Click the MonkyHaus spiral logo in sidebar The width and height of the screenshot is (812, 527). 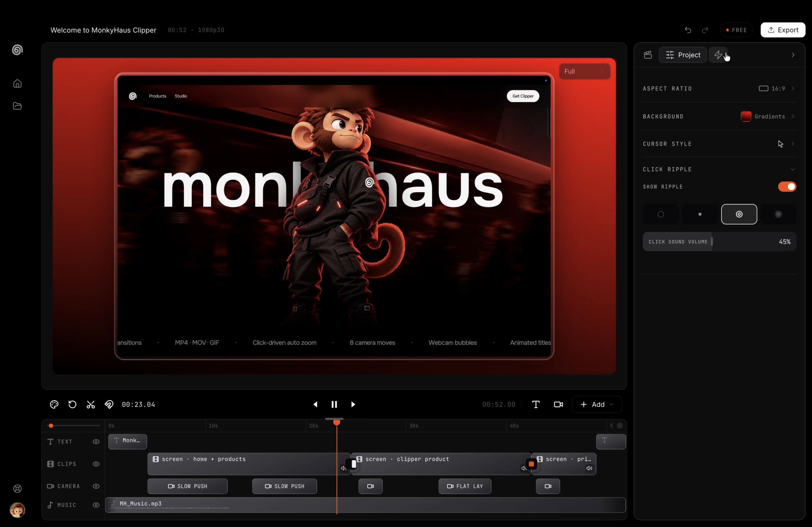pos(17,50)
